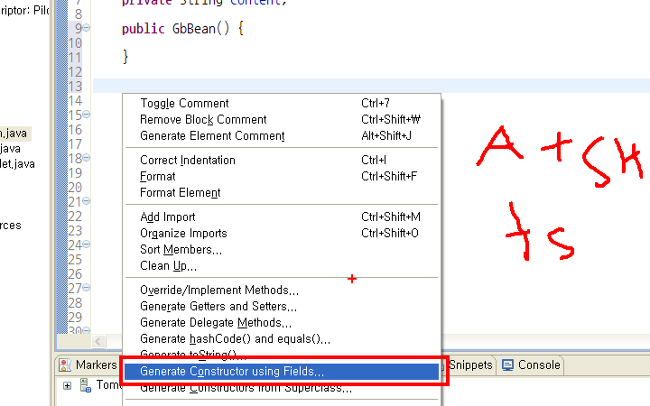This screenshot has width=650, height=406.
Task: Select Generate Getters and Setters
Action: pos(282,306)
